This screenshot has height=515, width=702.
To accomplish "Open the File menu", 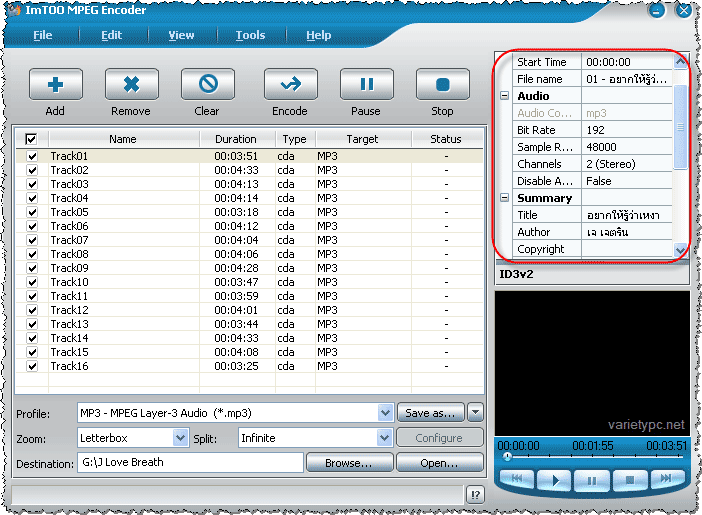I will pyautogui.click(x=43, y=35).
